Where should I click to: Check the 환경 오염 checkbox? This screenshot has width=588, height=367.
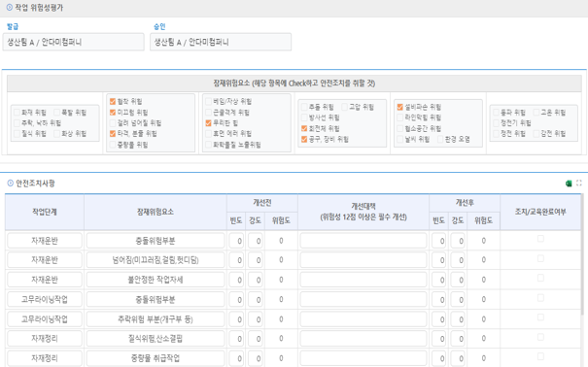tap(440, 139)
